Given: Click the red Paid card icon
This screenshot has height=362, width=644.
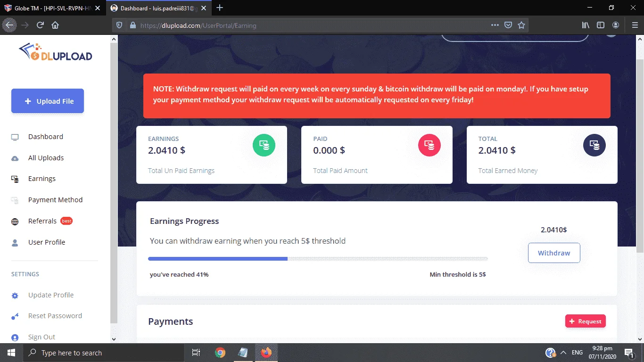Looking at the screenshot, I should 429,145.
